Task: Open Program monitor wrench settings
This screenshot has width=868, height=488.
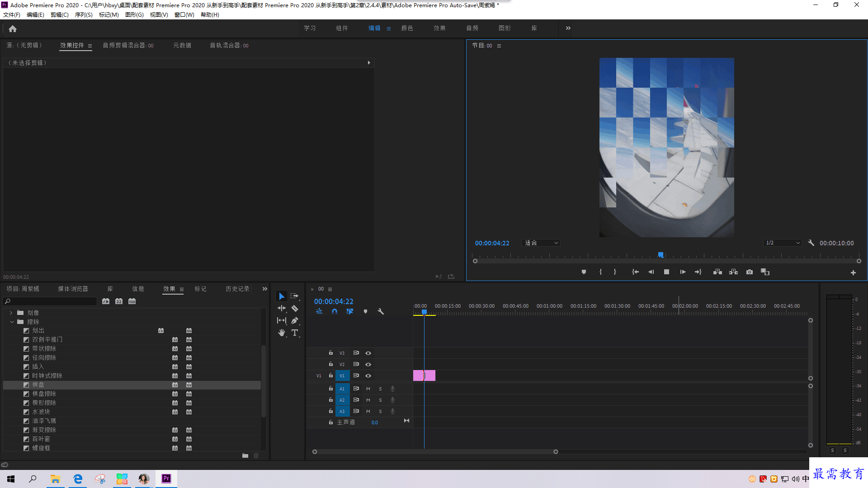Action: pyautogui.click(x=811, y=243)
